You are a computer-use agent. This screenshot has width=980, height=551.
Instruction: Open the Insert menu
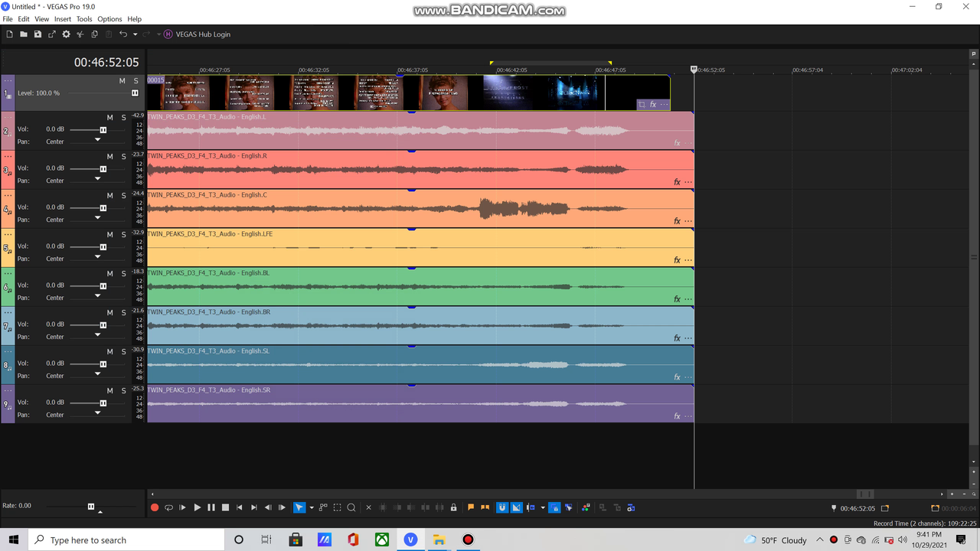pyautogui.click(x=63, y=19)
